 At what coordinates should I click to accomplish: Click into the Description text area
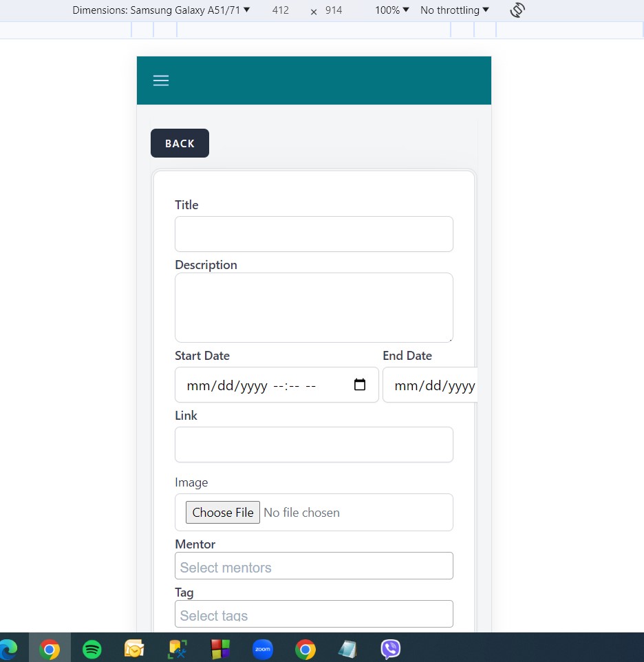314,308
